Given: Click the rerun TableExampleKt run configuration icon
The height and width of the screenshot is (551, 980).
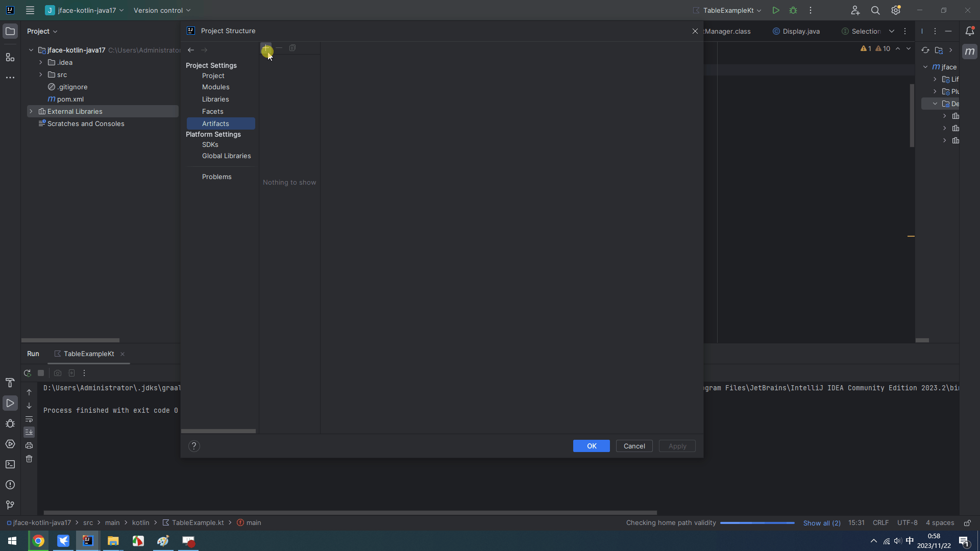Looking at the screenshot, I should [x=28, y=373].
